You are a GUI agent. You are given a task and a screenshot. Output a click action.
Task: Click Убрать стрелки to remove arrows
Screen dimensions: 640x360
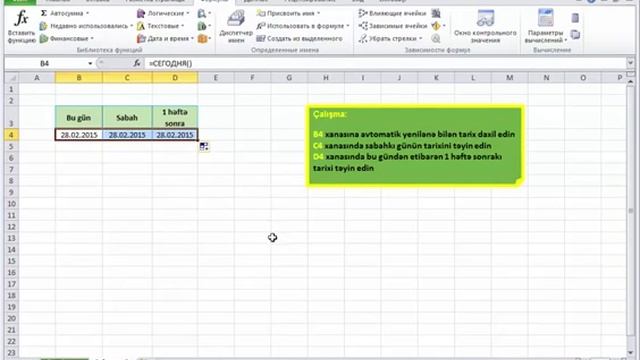coord(388,39)
